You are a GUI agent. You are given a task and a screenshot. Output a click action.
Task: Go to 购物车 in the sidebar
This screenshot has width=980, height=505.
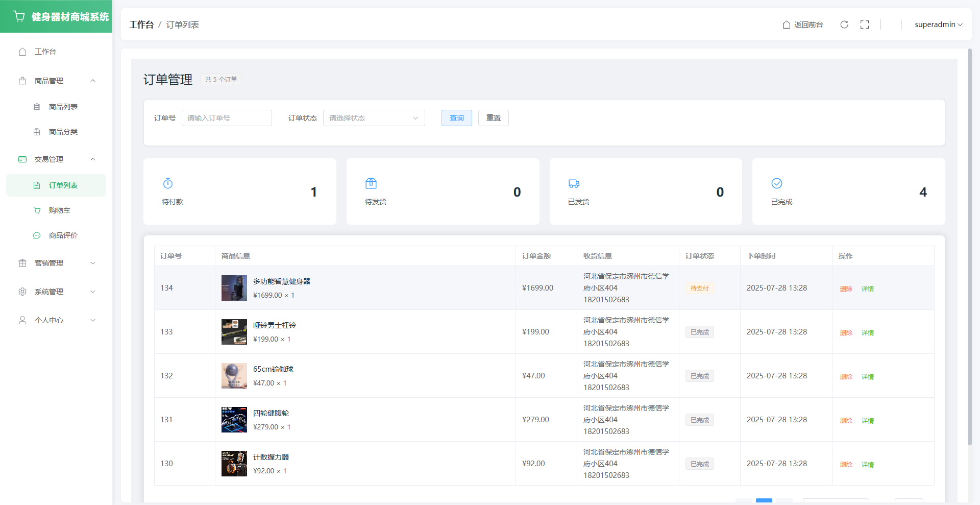click(x=59, y=210)
